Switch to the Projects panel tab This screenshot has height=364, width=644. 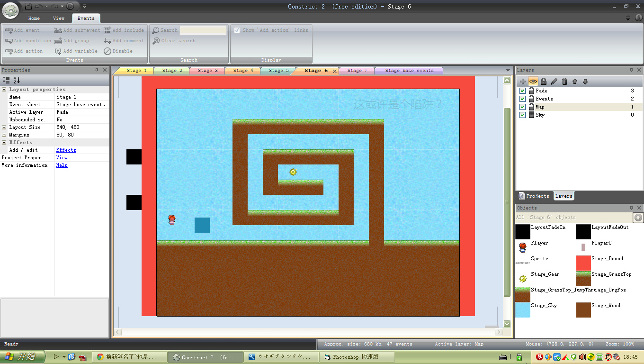534,196
